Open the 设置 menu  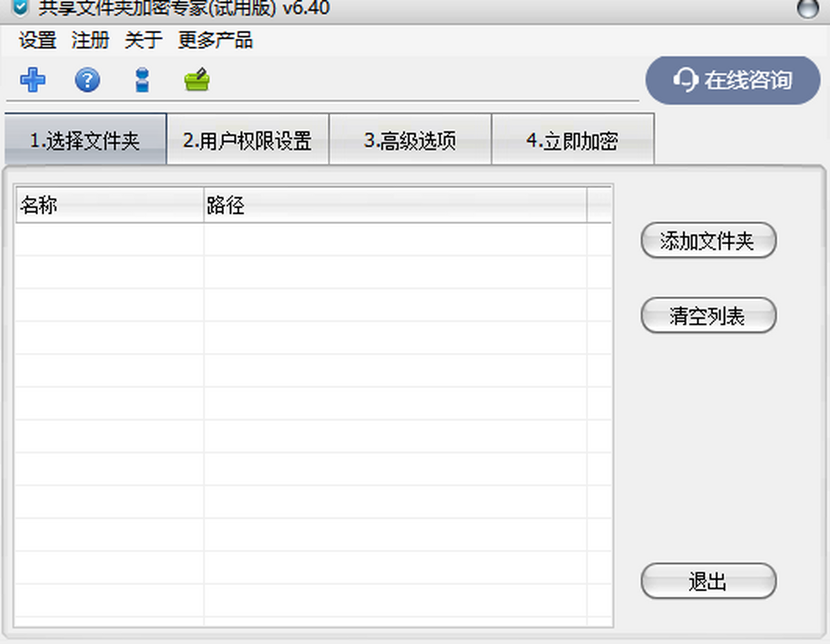point(37,41)
